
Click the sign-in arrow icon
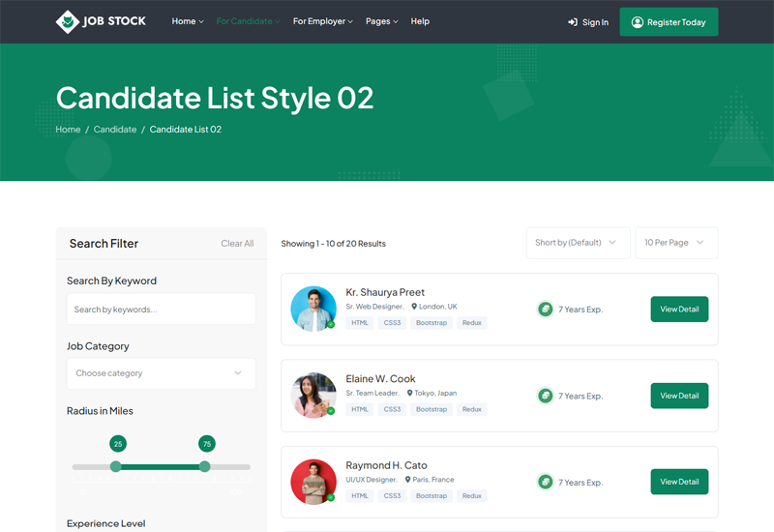click(x=573, y=22)
